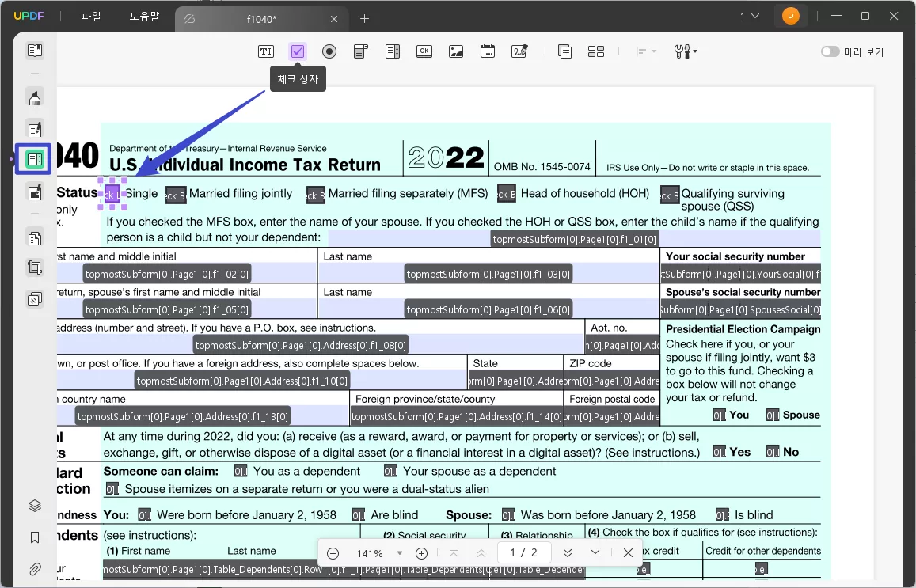916x588 pixels.
Task: Select the Checkbox form tool
Action: point(298,51)
